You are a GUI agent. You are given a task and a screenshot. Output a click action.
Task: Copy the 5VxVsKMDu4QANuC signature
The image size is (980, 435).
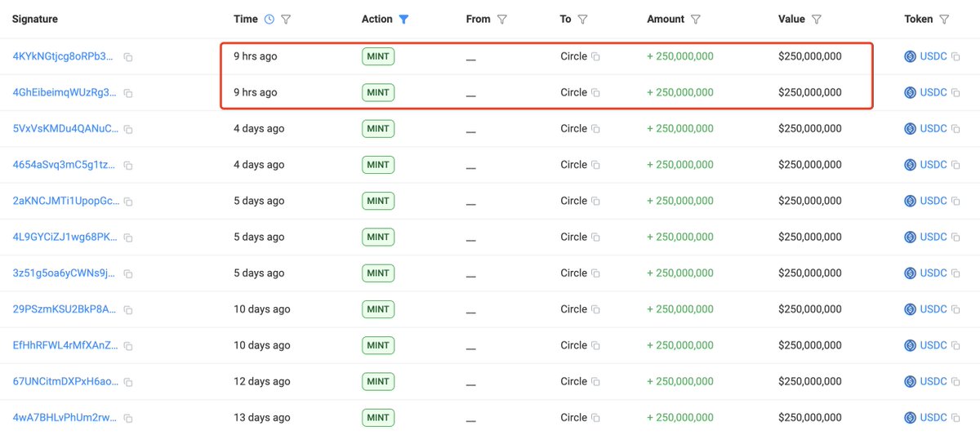point(128,129)
